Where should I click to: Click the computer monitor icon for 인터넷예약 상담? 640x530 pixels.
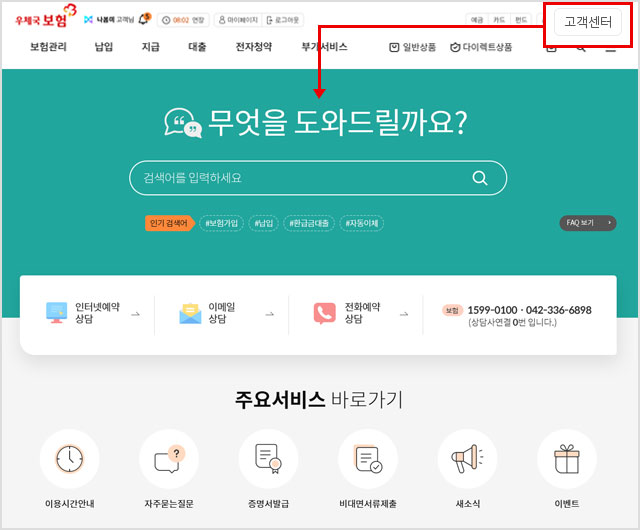[56, 313]
